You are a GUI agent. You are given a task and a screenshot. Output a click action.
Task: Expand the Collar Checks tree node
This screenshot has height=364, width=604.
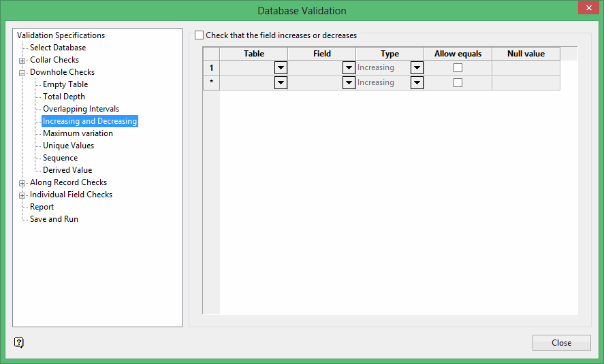pos(22,61)
